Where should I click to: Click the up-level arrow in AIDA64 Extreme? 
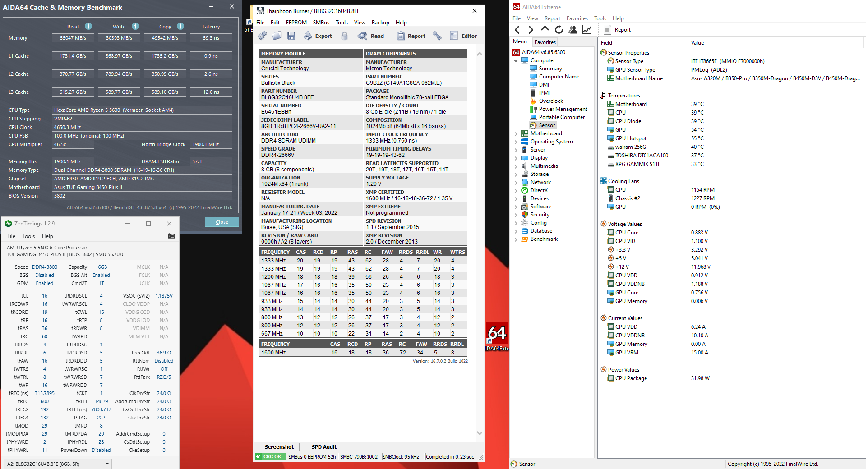[x=545, y=30]
